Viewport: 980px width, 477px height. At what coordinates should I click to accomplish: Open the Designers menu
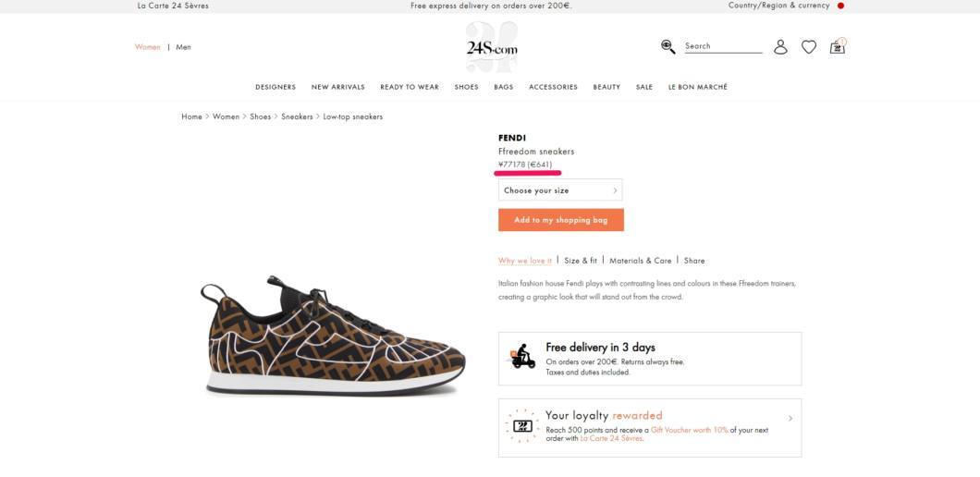[276, 87]
